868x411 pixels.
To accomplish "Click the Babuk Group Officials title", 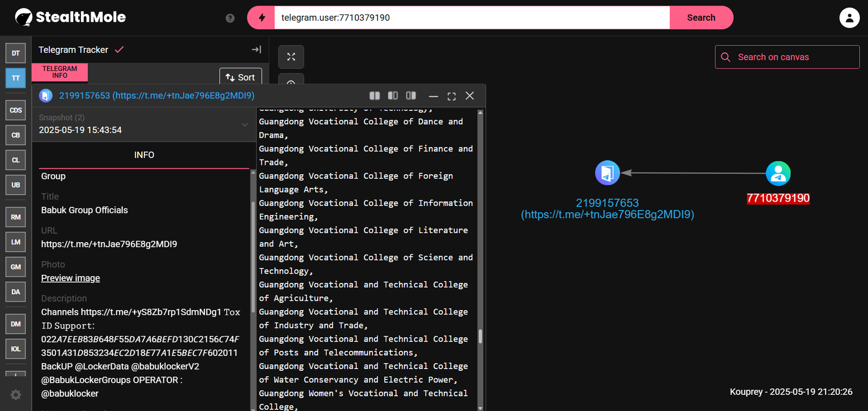I will pos(85,210).
